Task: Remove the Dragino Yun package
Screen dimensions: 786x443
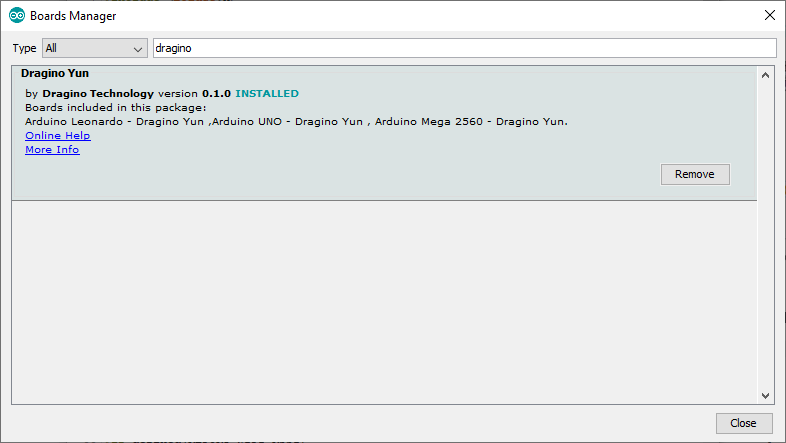Action: coord(695,174)
